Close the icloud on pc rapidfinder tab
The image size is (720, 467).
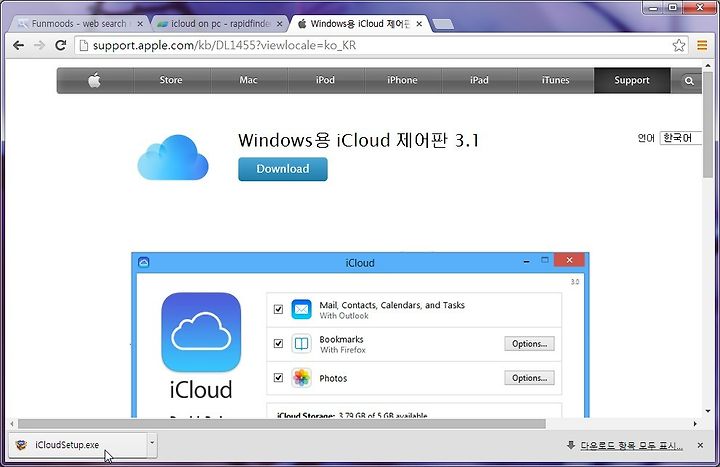pyautogui.click(x=280, y=23)
